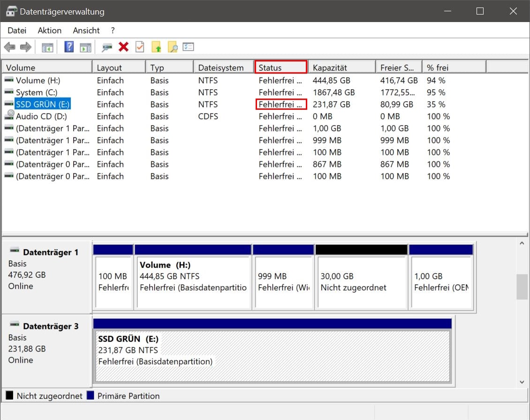Sort by the Dateisystem column header
This screenshot has width=530, height=420.
[x=224, y=67]
